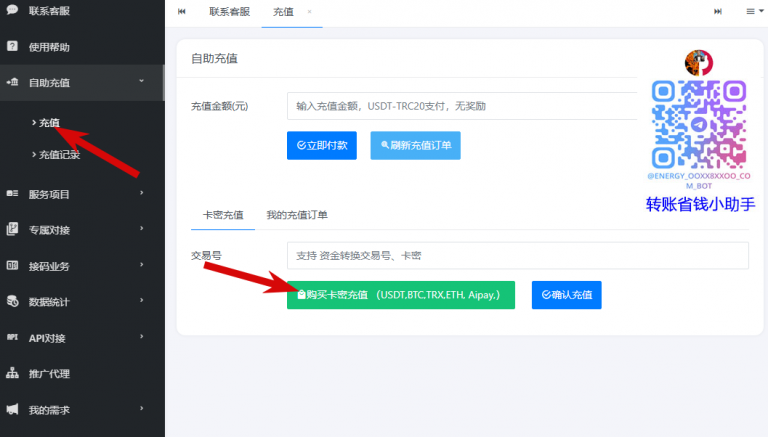This screenshot has width=768, height=437.
Task: Click the 自助充值 bank icon in sidebar
Action: [x=12, y=82]
